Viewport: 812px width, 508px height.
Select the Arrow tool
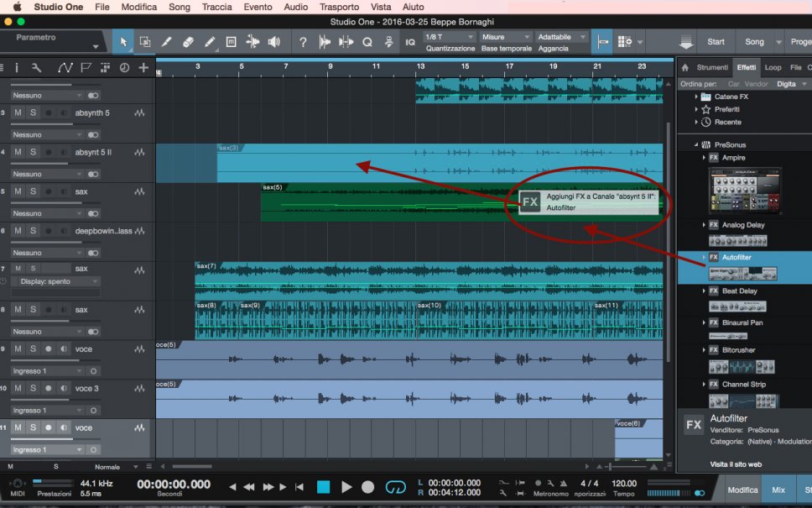[x=123, y=42]
